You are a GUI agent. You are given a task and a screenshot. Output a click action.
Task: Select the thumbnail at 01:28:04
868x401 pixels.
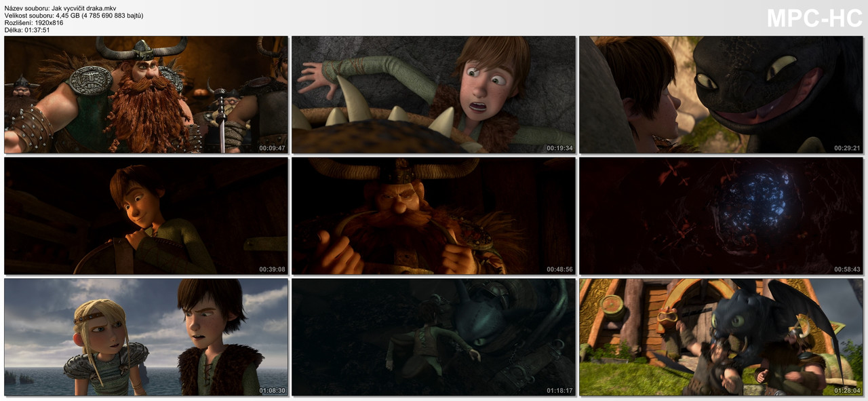coord(722,337)
